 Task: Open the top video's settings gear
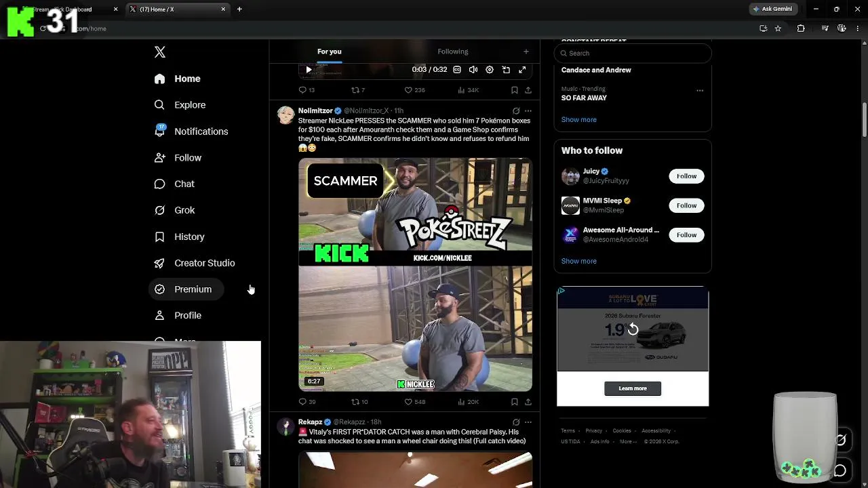click(x=490, y=70)
